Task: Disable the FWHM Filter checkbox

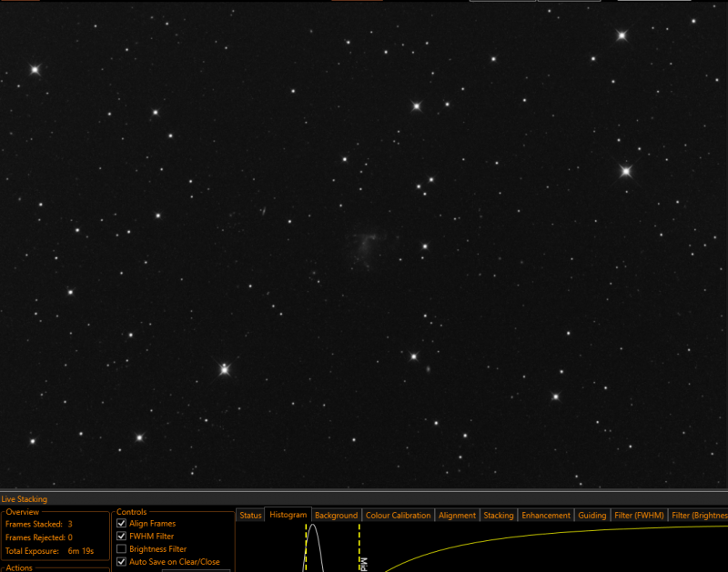Action: 121,536
